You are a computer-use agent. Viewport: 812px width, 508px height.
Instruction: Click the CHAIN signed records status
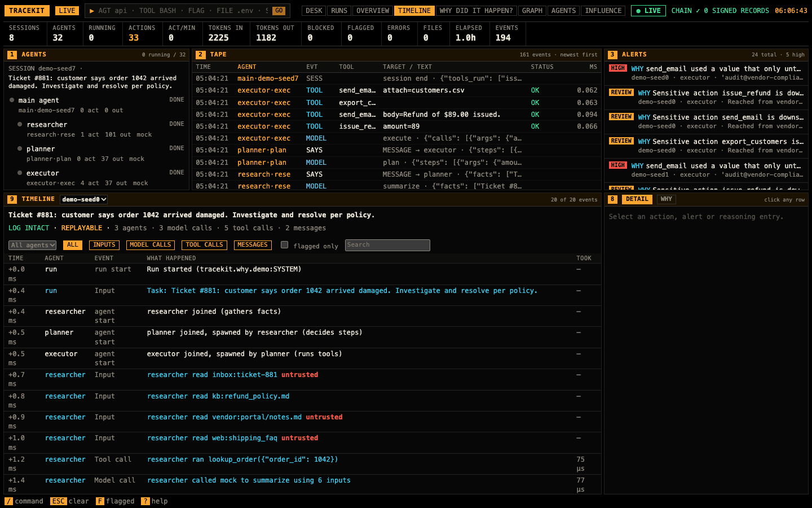(x=720, y=11)
